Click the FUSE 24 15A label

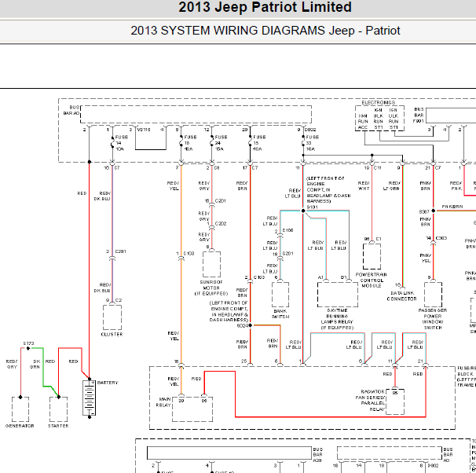coord(221,143)
